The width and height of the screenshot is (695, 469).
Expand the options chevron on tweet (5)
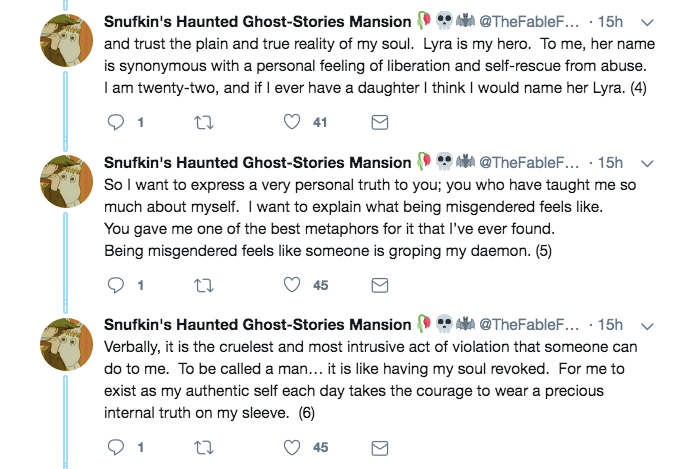tap(646, 163)
